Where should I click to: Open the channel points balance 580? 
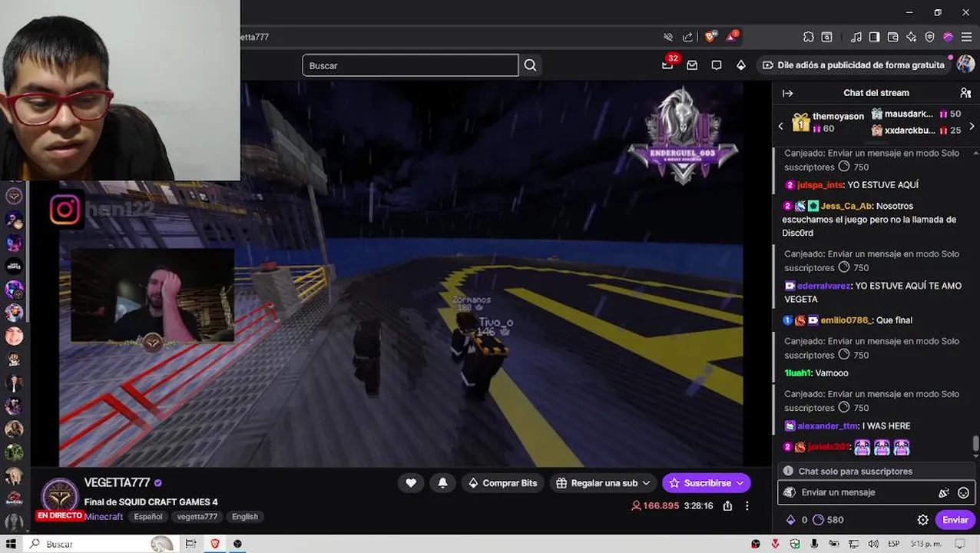coord(828,520)
